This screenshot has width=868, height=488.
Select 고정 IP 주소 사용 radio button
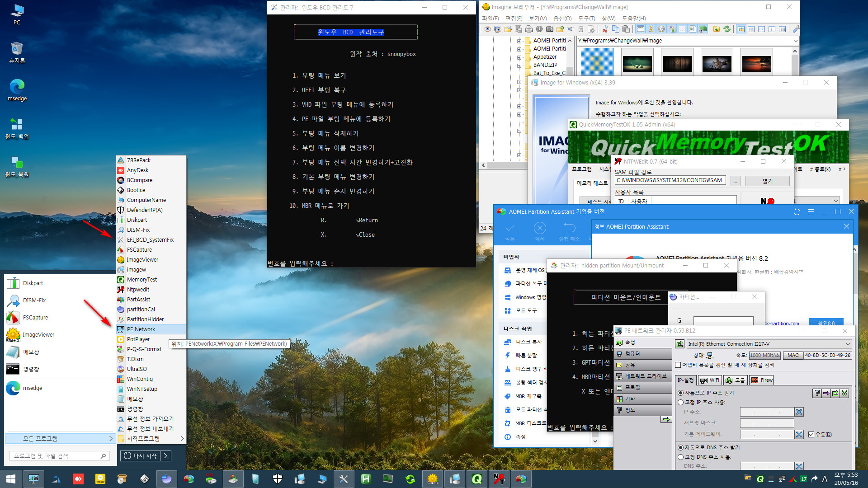point(680,402)
